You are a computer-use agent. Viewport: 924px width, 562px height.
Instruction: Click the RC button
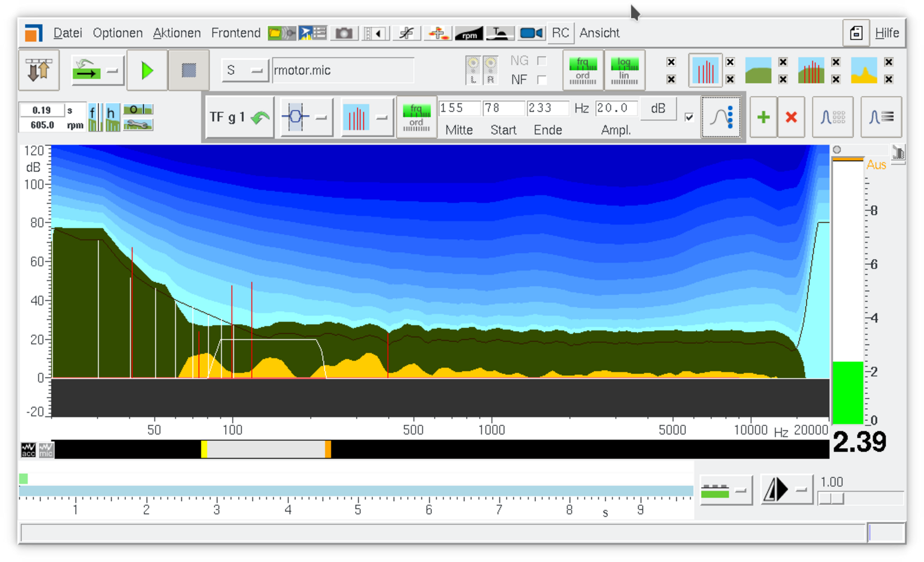pyautogui.click(x=560, y=33)
